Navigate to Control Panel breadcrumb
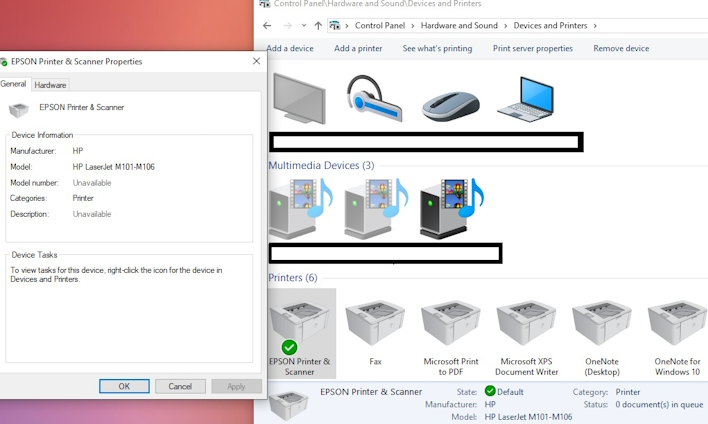 [x=380, y=26]
